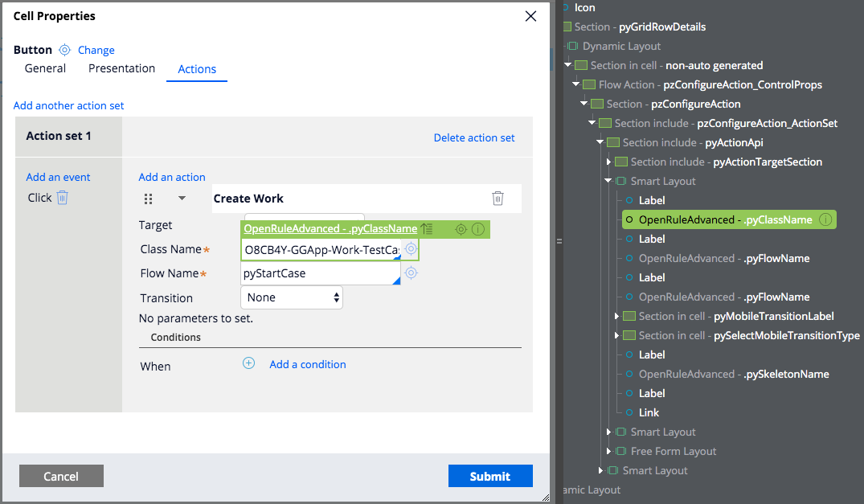Open the Transition dropdown set to None
The width and height of the screenshot is (864, 504).
pyautogui.click(x=292, y=297)
